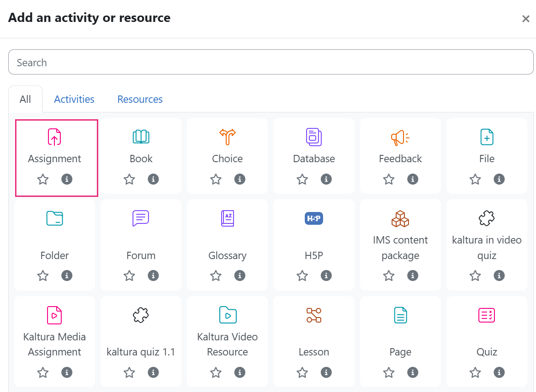536x392 pixels.
Task: Choose the Glossary icon
Action: click(227, 219)
